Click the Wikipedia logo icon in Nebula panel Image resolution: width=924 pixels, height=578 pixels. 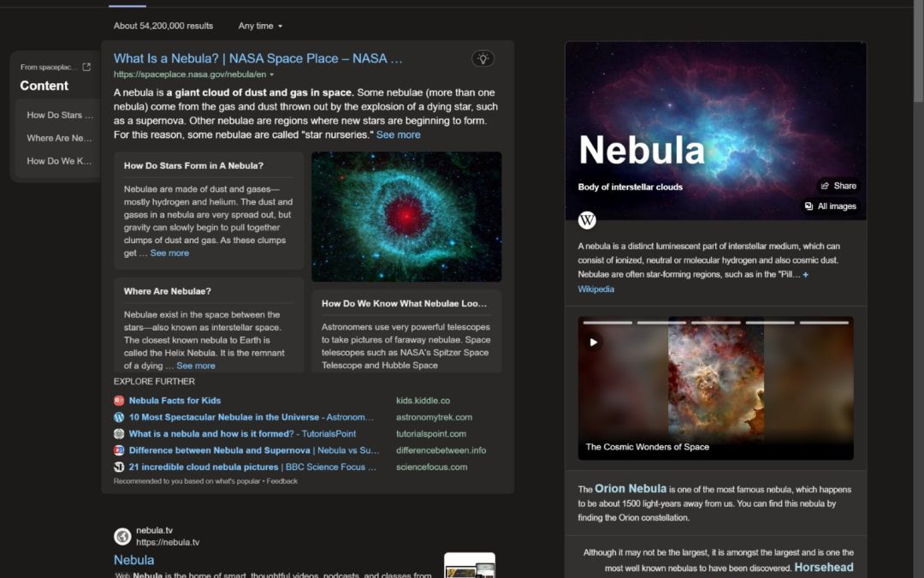click(587, 220)
